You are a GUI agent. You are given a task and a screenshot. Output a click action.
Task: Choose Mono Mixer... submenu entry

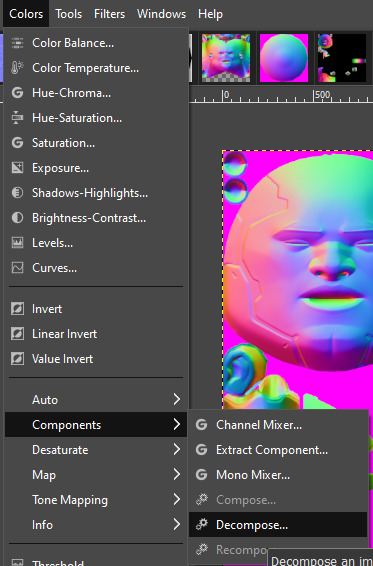tap(278, 475)
